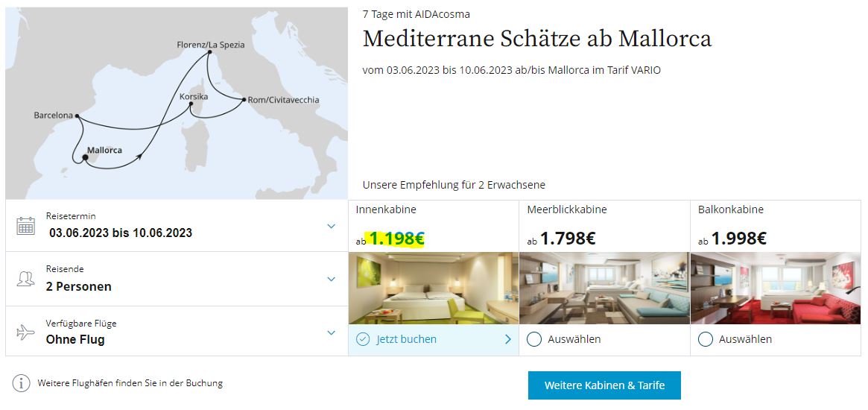Click the calendar icon next to Reisetermin
The width and height of the screenshot is (868, 410).
pyautogui.click(x=25, y=226)
